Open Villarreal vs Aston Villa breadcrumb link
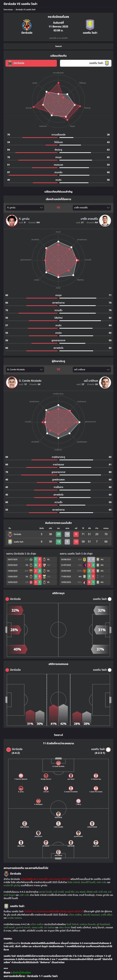Viewport: 117px width, 980px height. coord(26,9)
